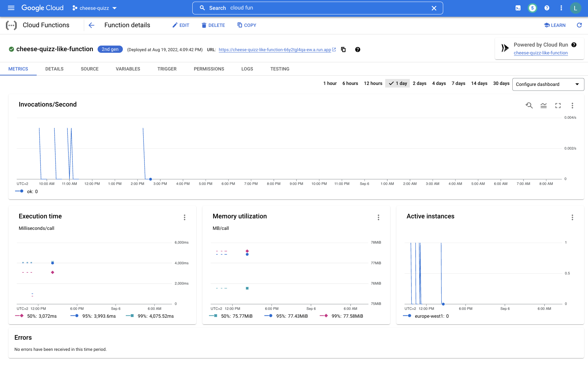Activate Cloud Shell icon
Image resolution: width=588 pixels, height=381 pixels.
[x=518, y=8]
